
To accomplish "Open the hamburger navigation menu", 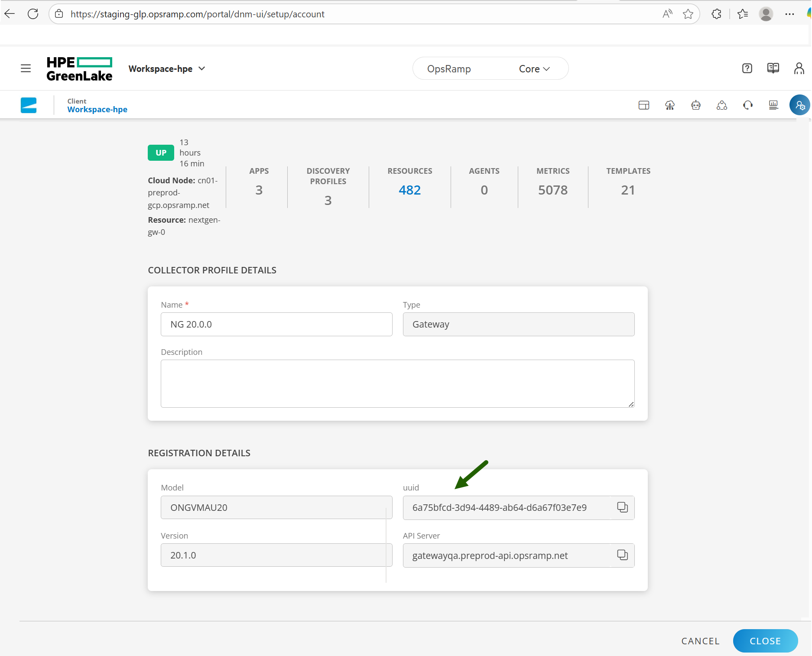I will 26,68.
